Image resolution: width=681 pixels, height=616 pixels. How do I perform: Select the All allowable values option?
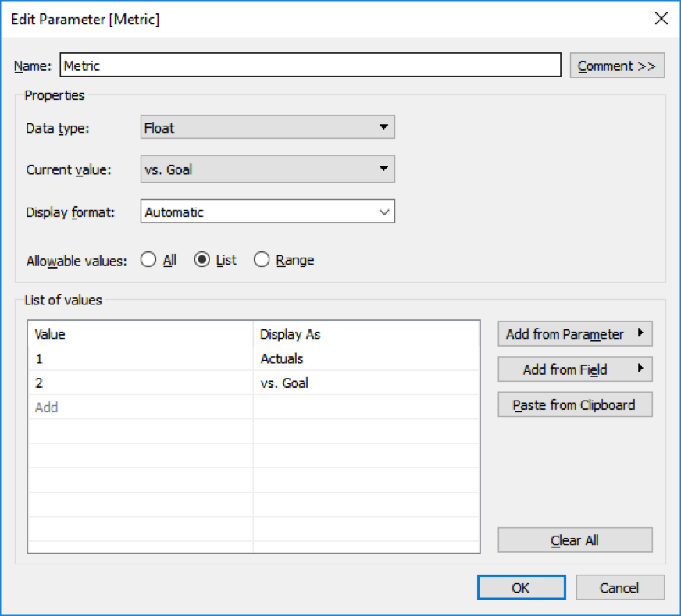point(148,259)
